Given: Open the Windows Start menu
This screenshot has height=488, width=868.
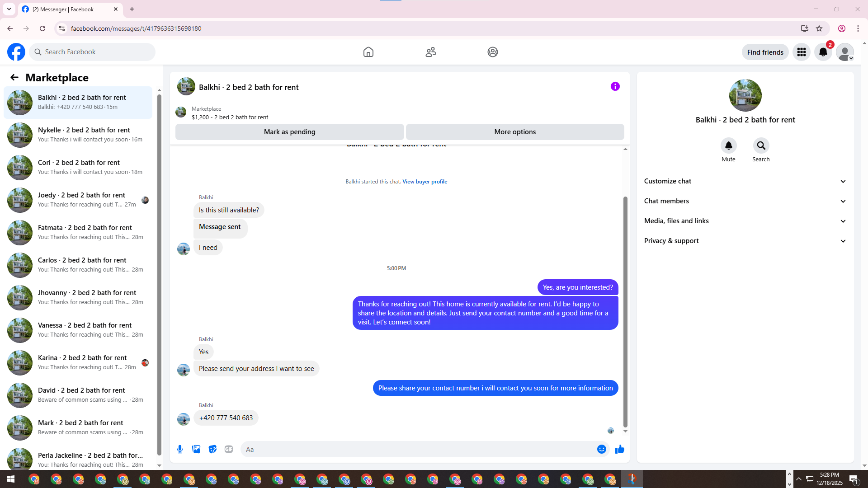Looking at the screenshot, I should pos(11,479).
